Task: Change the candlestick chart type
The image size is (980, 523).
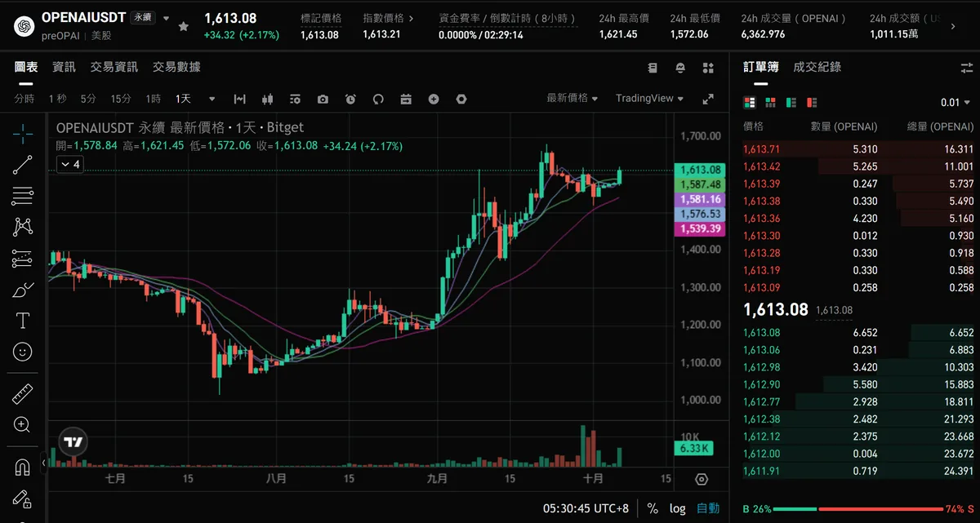Action: [x=267, y=99]
